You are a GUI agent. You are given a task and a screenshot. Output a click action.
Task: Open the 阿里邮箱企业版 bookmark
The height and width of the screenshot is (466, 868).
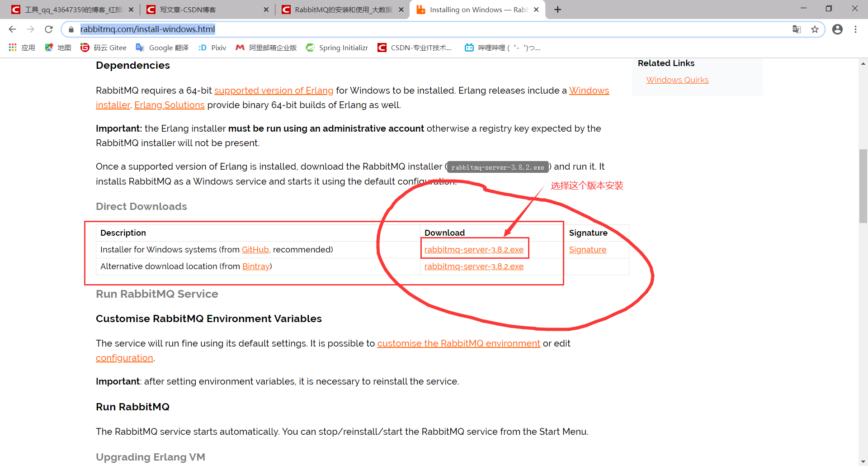point(266,48)
